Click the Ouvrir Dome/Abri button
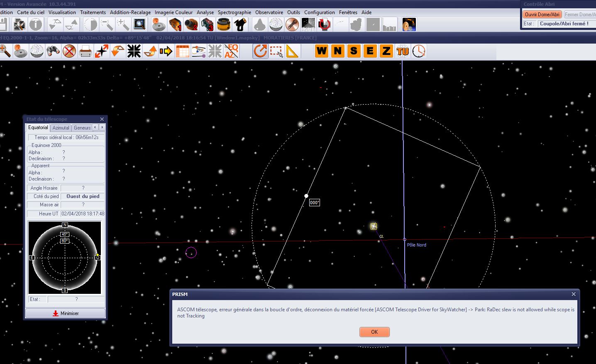This screenshot has height=364, width=596. 542,15
